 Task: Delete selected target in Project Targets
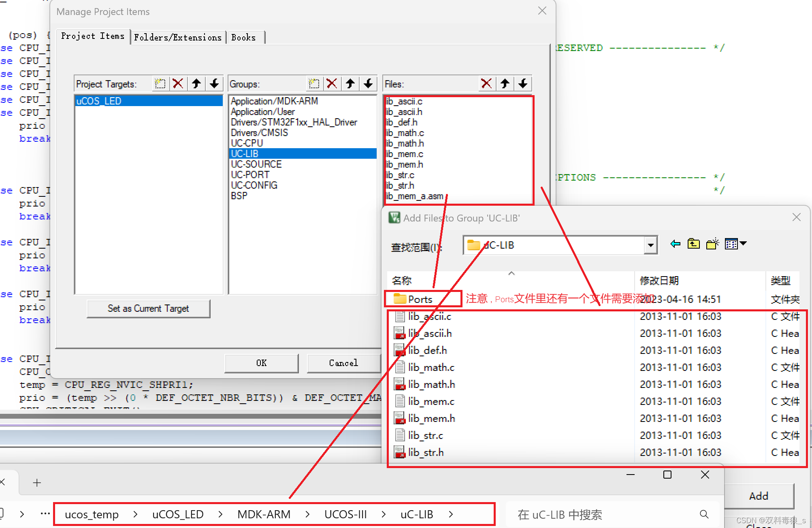tap(178, 84)
